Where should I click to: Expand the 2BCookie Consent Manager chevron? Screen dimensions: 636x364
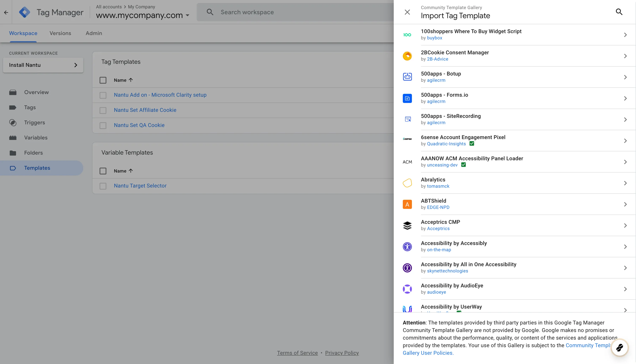pyautogui.click(x=625, y=56)
